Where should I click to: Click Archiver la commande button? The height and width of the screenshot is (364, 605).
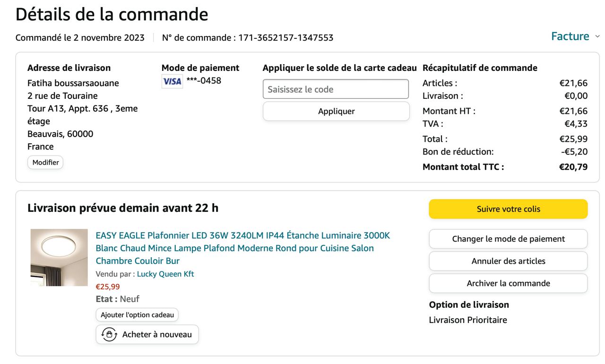pyautogui.click(x=508, y=283)
